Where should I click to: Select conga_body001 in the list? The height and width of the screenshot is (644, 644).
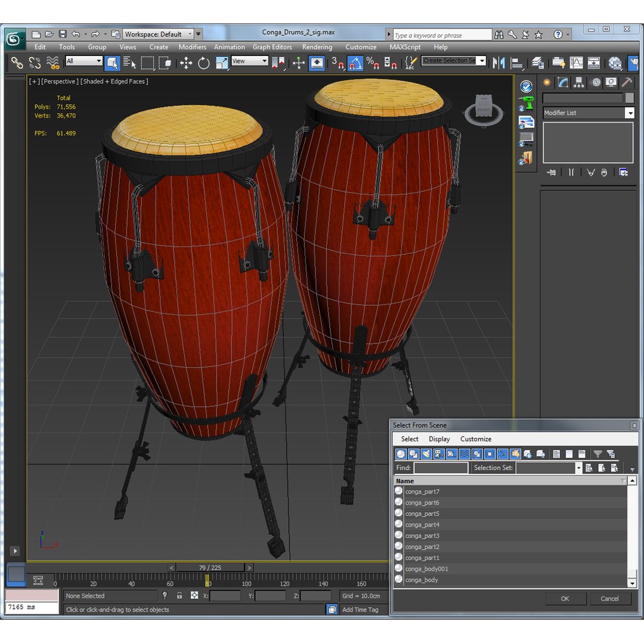(x=509, y=569)
